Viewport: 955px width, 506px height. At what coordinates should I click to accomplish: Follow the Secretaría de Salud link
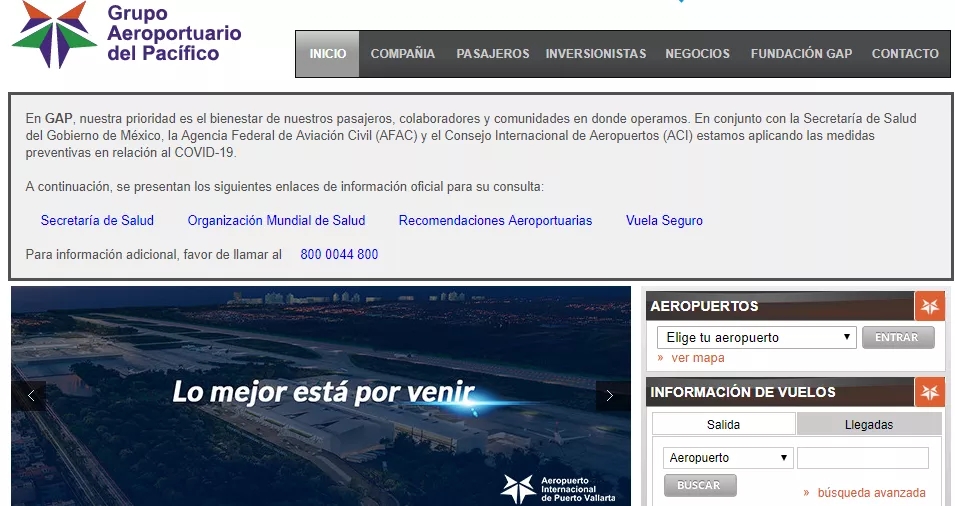point(97,220)
